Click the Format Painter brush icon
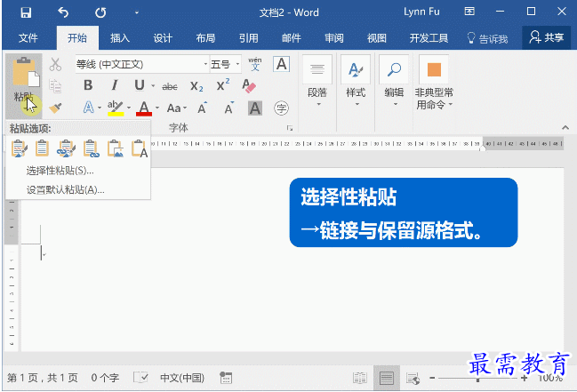Viewport: 577px width, 392px height. (x=55, y=108)
